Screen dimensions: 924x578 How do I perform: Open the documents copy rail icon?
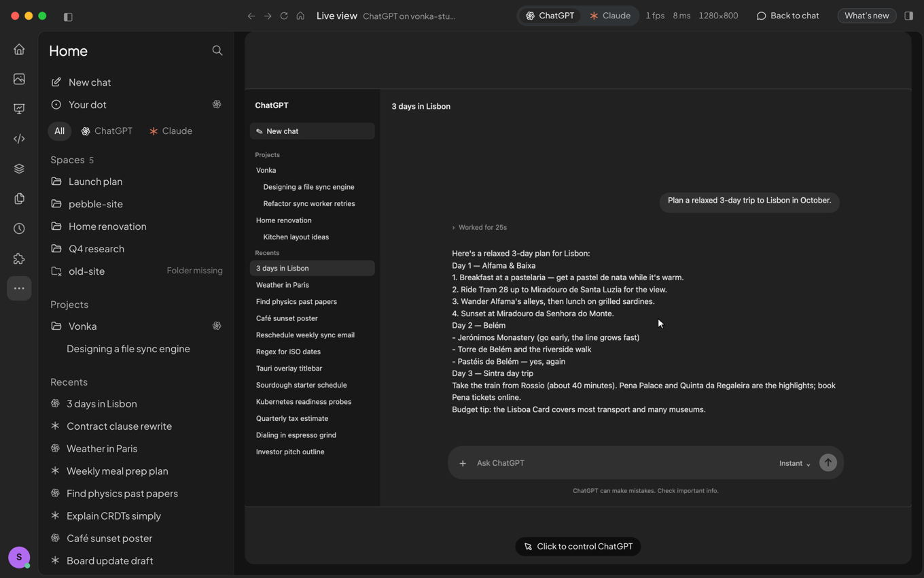coord(19,199)
